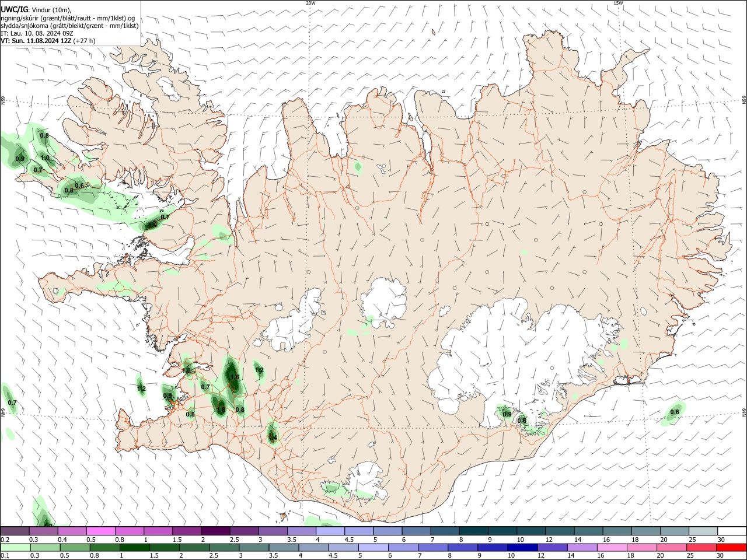Click the dark mauve 0.2 swatch, top legend row

15,531
